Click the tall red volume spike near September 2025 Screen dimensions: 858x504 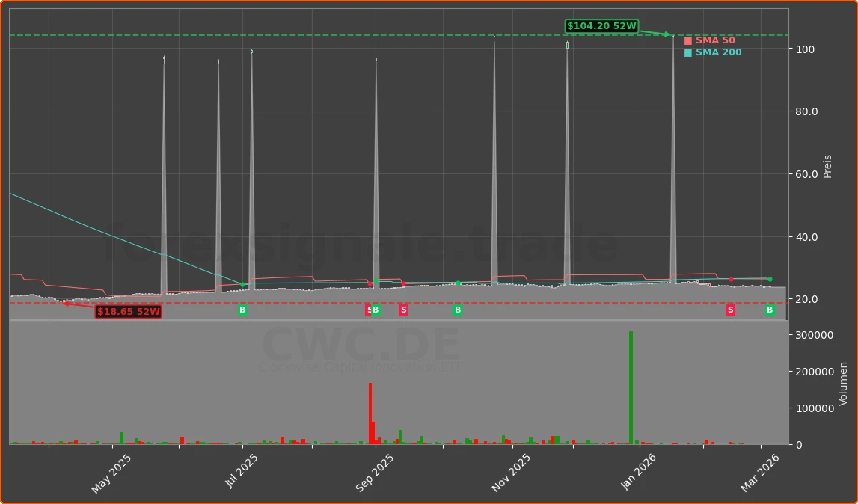point(370,411)
